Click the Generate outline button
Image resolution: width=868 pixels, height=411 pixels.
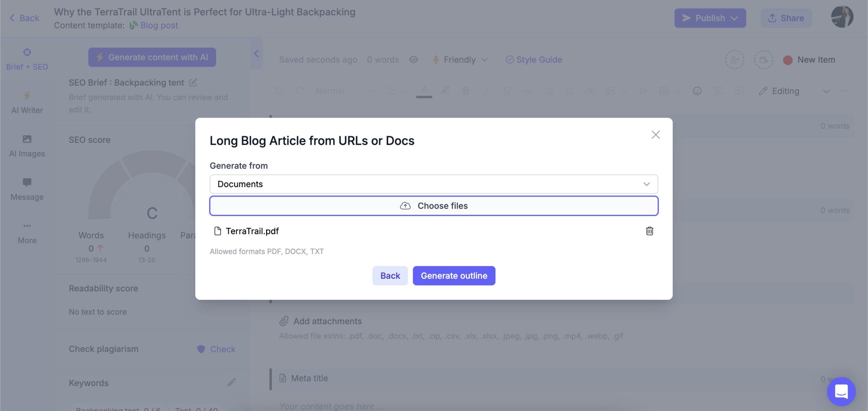click(x=454, y=276)
